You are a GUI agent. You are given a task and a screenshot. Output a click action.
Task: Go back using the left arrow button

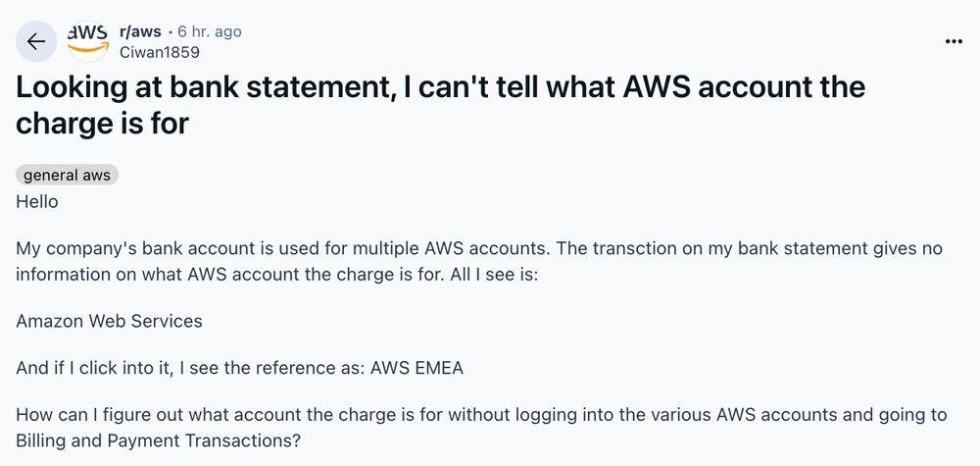click(x=36, y=41)
